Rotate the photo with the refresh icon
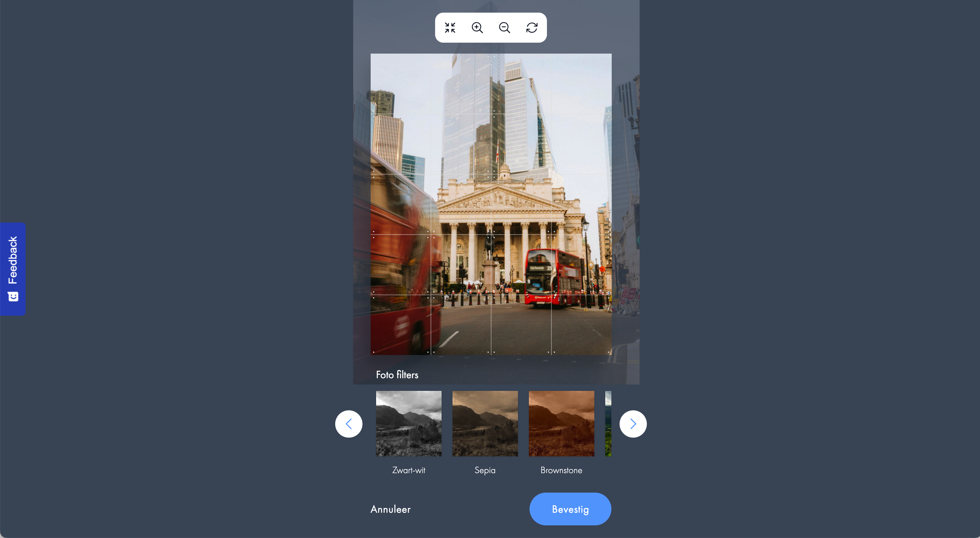The image size is (980, 538). [x=532, y=27]
